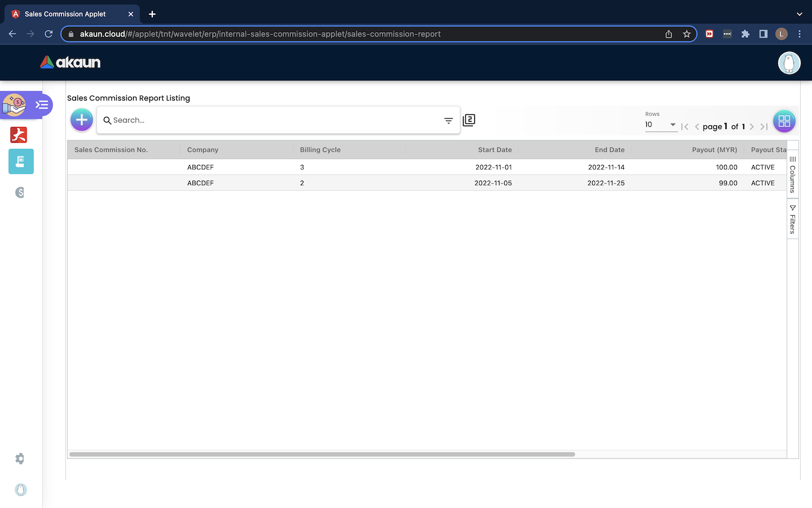Click the password manager extension icon
Image resolution: width=812 pixels, height=508 pixels.
[x=727, y=34]
